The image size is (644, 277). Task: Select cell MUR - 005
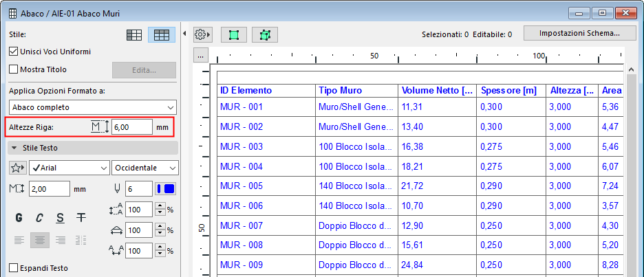(266, 186)
